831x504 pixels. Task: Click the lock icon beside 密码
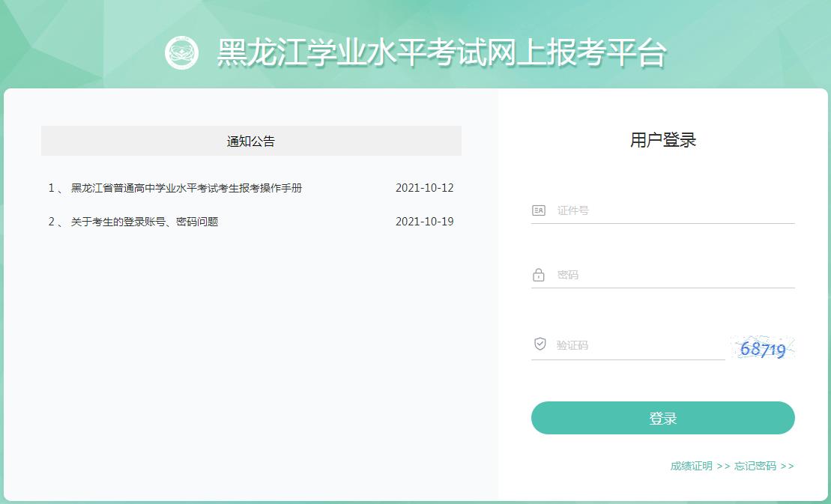coord(539,275)
